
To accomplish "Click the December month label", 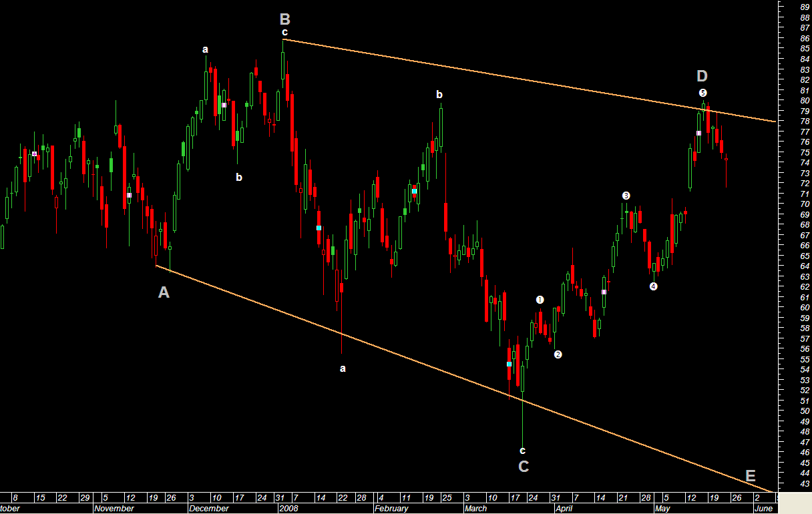I will (x=209, y=509).
